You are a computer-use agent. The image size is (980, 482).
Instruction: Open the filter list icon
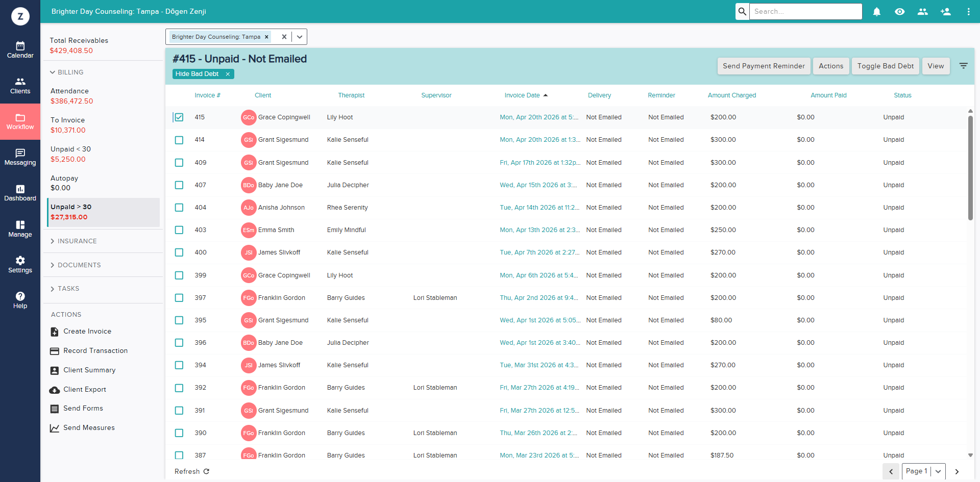click(964, 66)
